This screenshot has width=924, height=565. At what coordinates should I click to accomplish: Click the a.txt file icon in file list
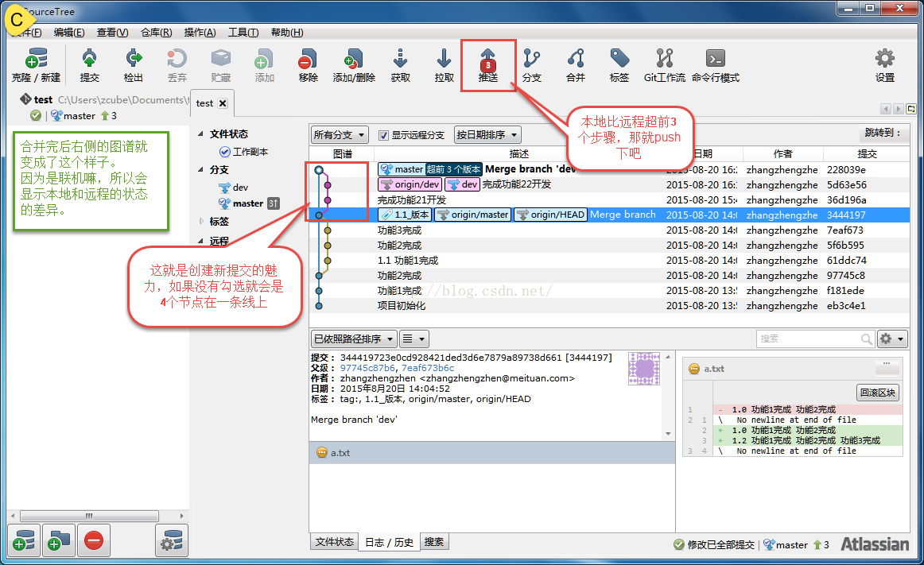click(322, 452)
